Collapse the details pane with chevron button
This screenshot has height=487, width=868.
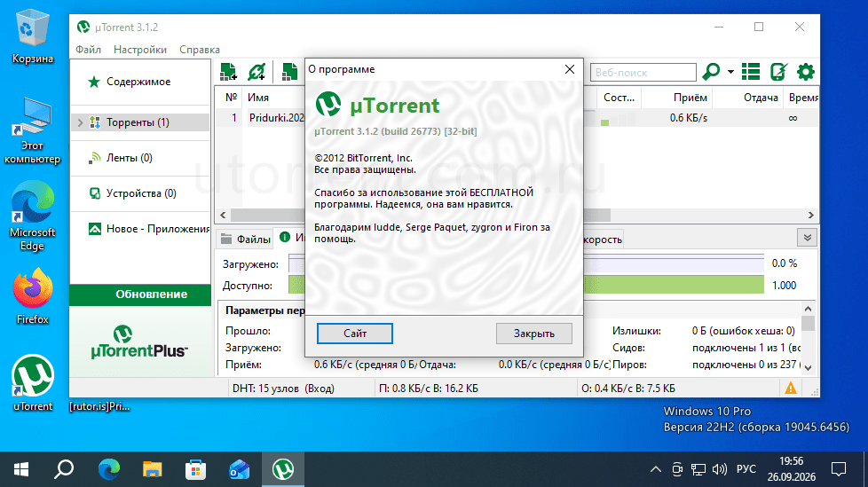click(807, 238)
